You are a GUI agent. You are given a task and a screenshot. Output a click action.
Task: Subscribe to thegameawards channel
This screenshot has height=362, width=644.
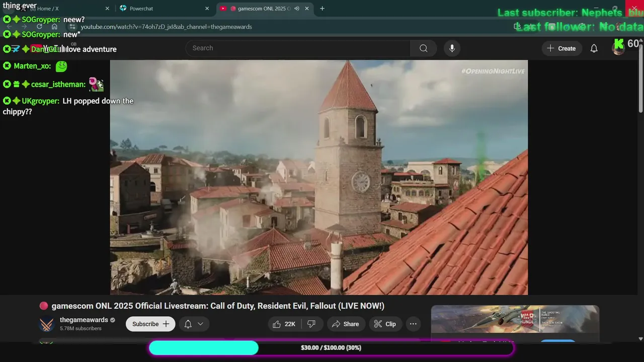[150, 324]
